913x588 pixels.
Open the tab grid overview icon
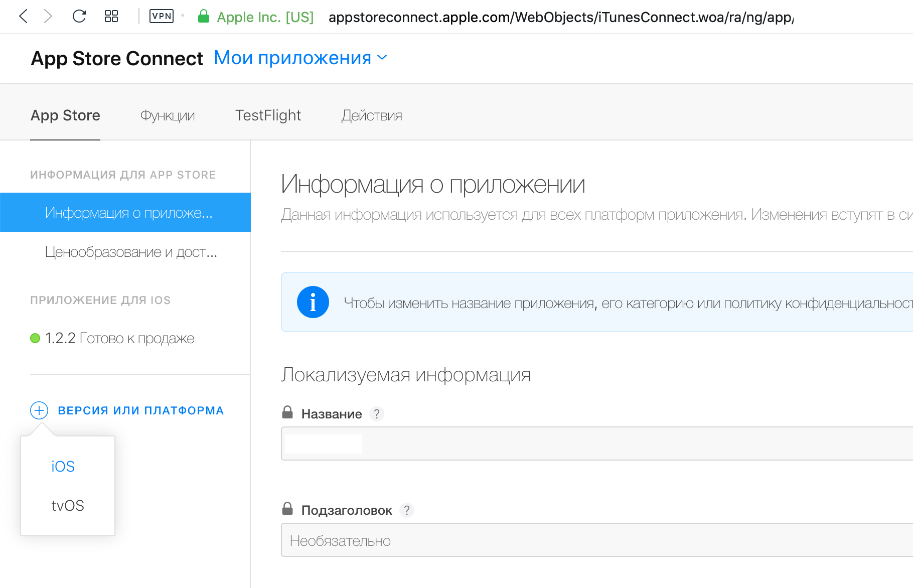(111, 17)
